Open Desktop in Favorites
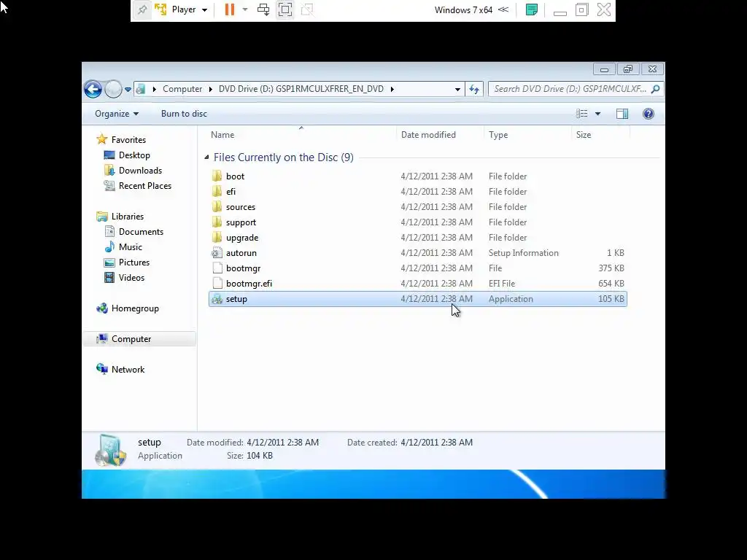The image size is (747, 560). click(x=134, y=155)
